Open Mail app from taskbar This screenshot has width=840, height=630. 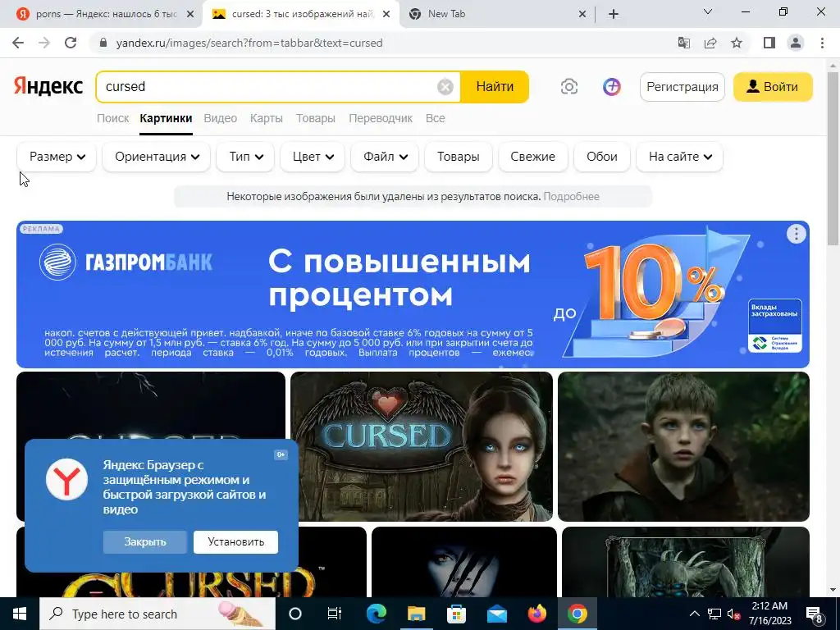point(496,614)
